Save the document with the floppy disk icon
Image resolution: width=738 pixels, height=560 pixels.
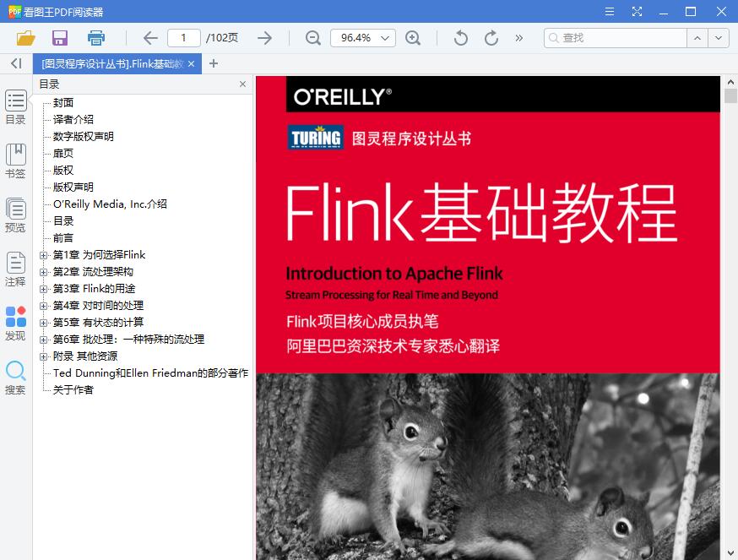[60, 38]
